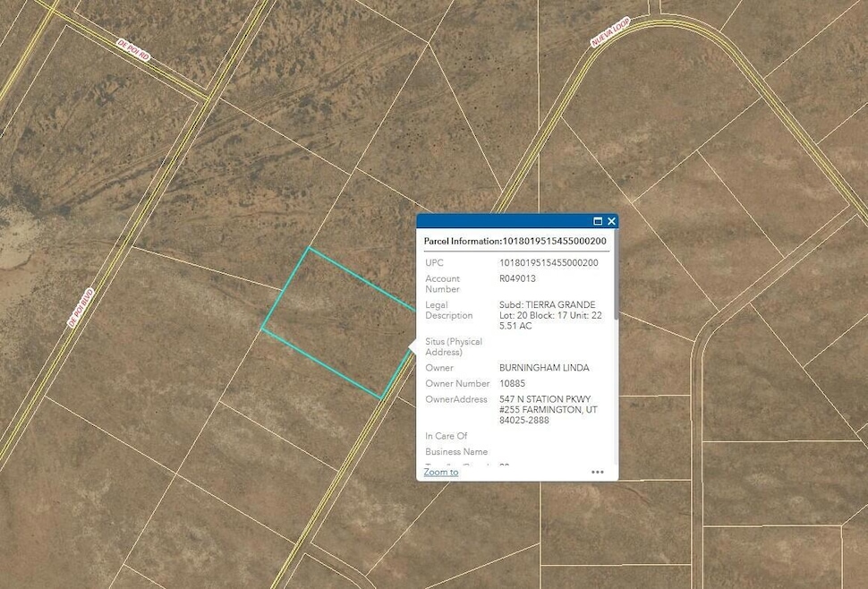Click the owner name BURNINGHAM LINDA
The width and height of the screenshot is (868, 589).
click(544, 368)
